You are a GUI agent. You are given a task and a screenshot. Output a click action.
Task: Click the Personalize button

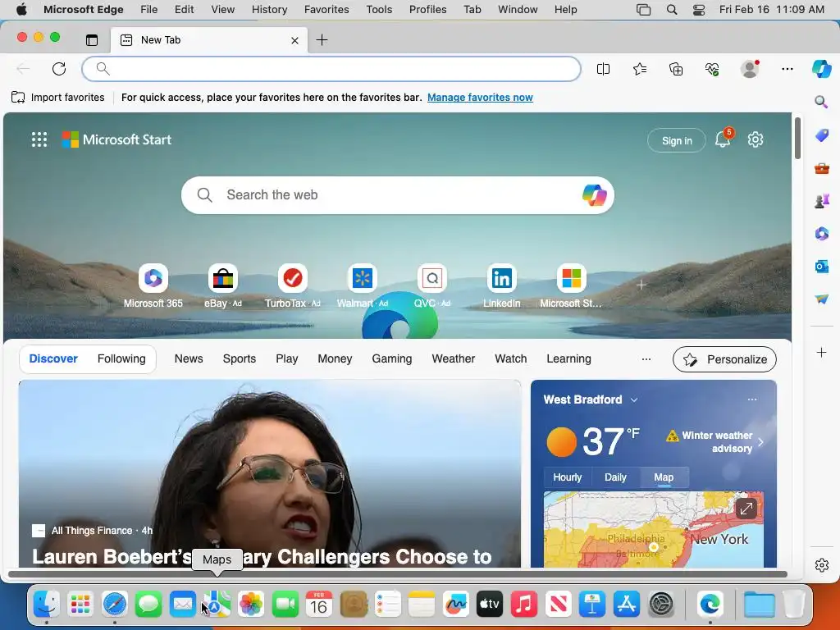point(724,359)
